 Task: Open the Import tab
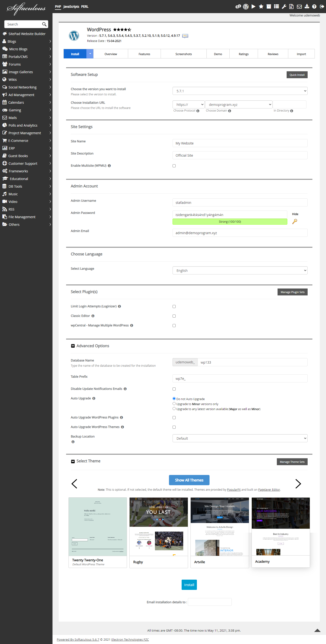click(301, 54)
